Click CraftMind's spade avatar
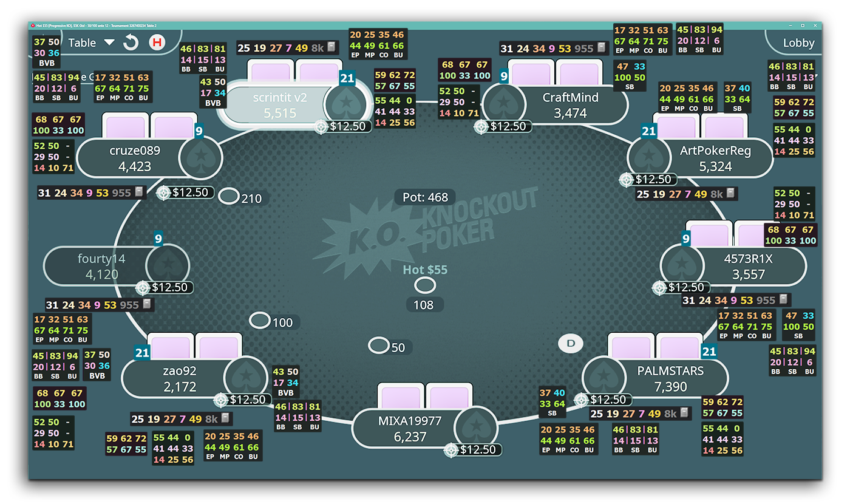Image resolution: width=850 pixels, height=504 pixels. (505, 104)
